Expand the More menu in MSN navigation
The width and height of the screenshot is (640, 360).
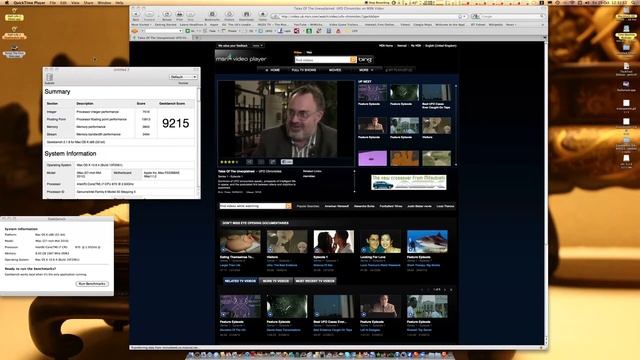coord(366,70)
